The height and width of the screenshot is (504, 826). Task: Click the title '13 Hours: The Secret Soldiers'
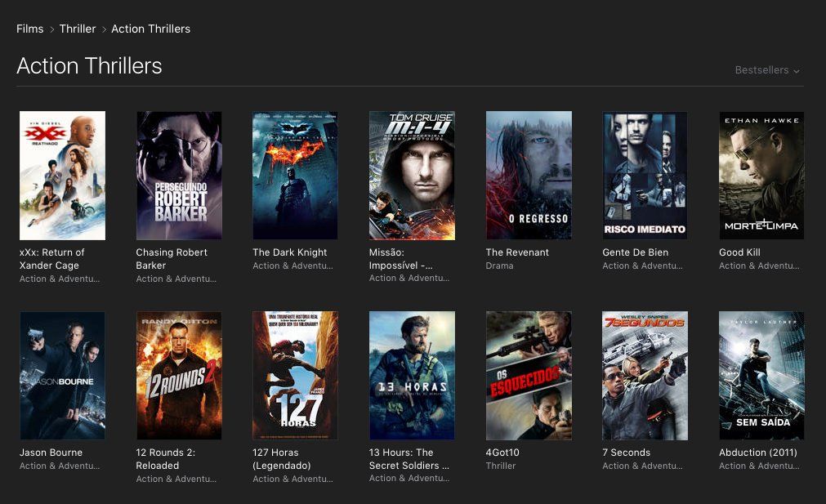(x=409, y=459)
